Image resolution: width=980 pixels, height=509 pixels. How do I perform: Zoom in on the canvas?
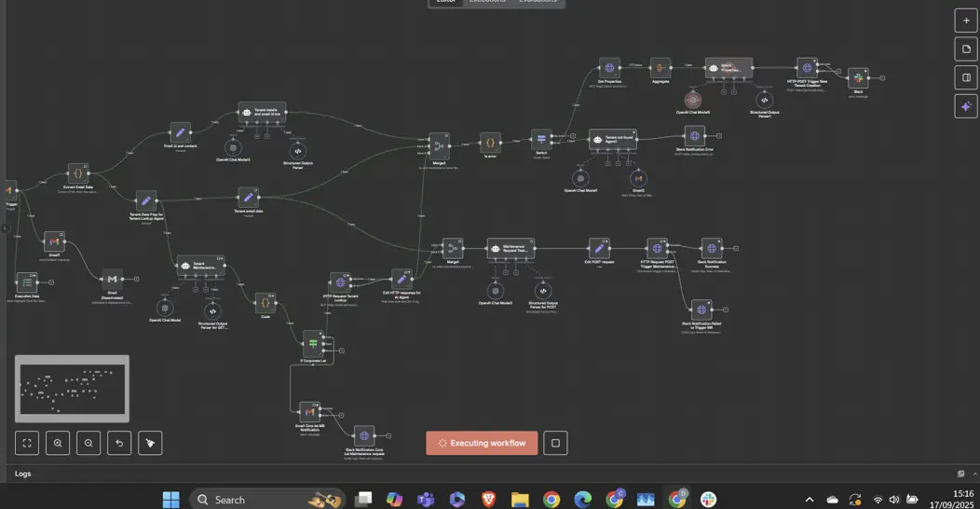click(x=58, y=443)
